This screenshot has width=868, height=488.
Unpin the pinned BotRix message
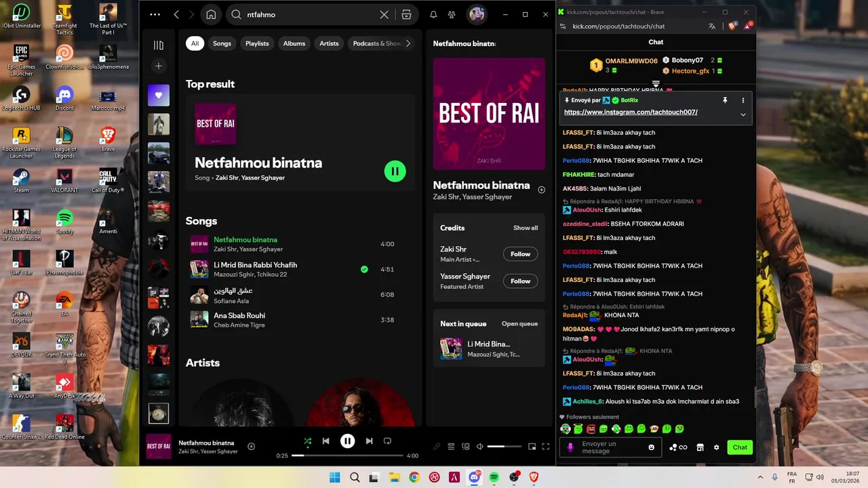pos(725,100)
